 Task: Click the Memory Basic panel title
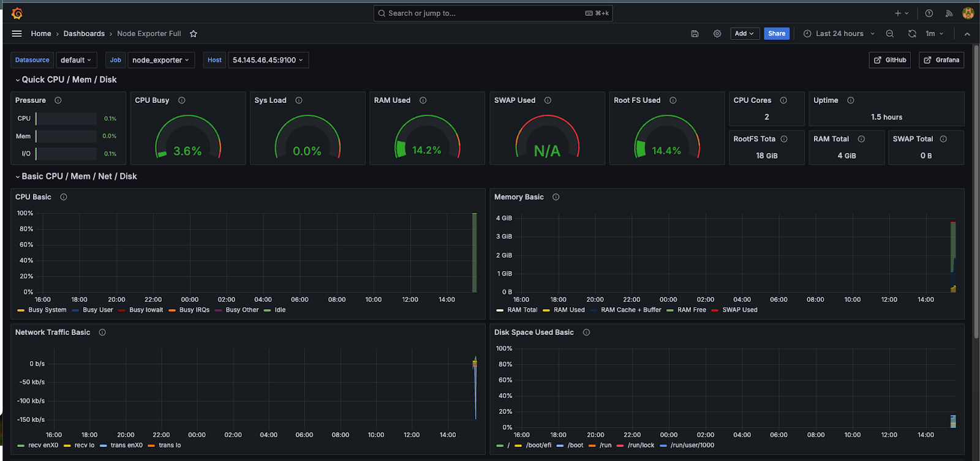pyautogui.click(x=519, y=197)
